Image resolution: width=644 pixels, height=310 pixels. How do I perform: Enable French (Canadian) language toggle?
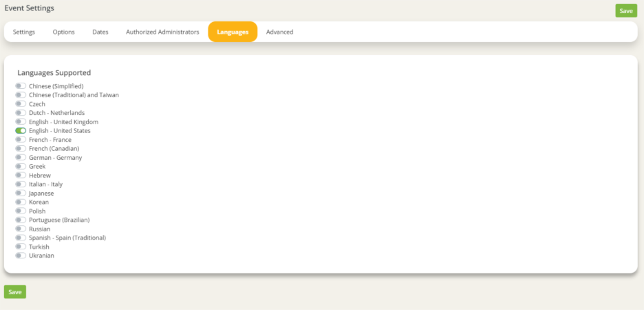[21, 149]
